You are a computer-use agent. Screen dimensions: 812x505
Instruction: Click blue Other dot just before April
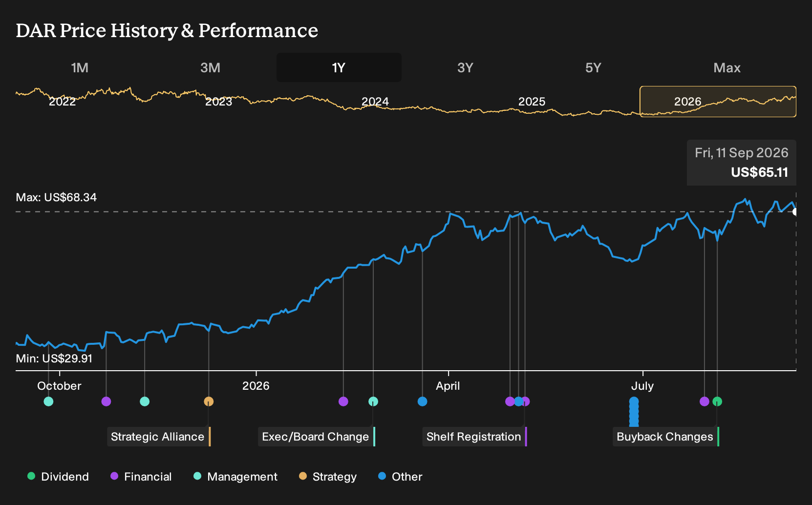point(423,401)
